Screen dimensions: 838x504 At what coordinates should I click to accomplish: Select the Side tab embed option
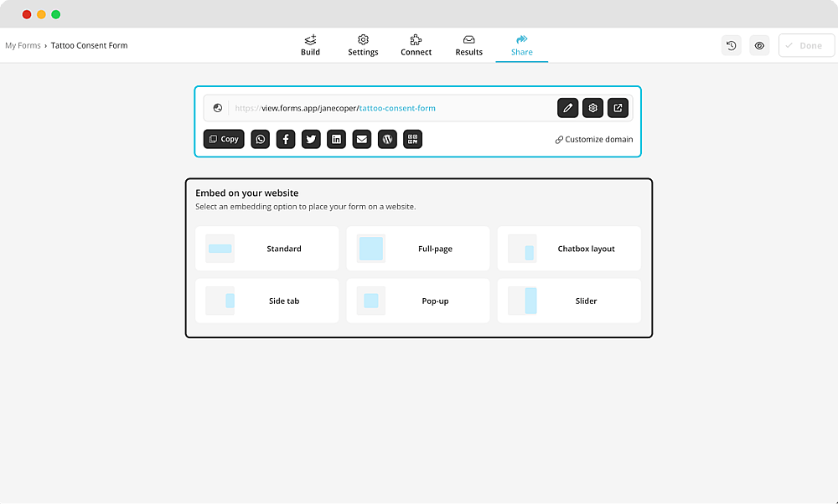[266, 301]
